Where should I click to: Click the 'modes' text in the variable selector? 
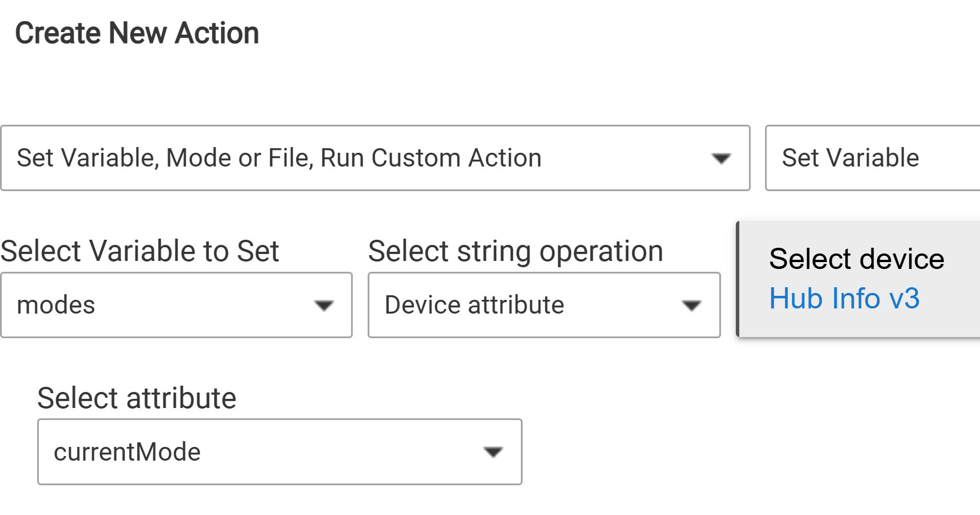tap(56, 305)
